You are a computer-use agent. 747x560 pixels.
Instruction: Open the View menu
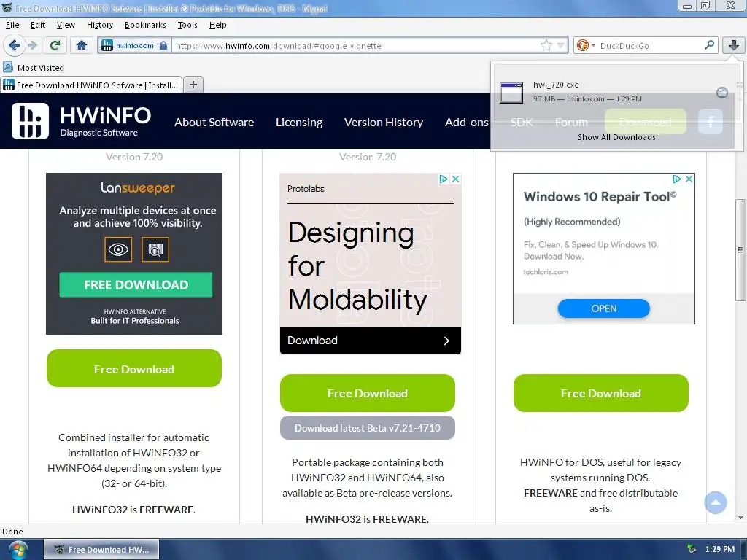point(66,25)
